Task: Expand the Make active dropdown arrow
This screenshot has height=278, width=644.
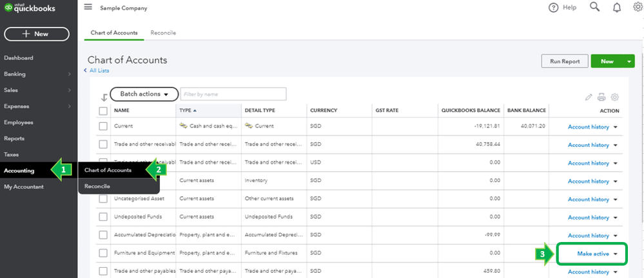Action: point(616,254)
